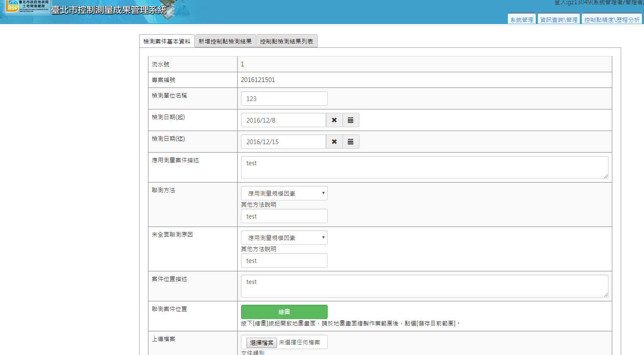Focus the 應用測量案件描述 text area
This screenshot has width=644, height=355.
click(424, 167)
